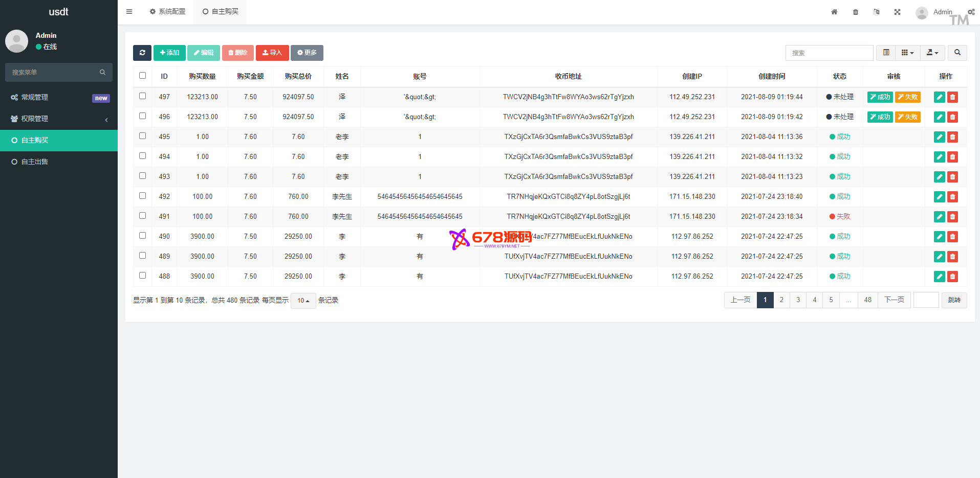Click the refresh table icon button

(x=142, y=53)
